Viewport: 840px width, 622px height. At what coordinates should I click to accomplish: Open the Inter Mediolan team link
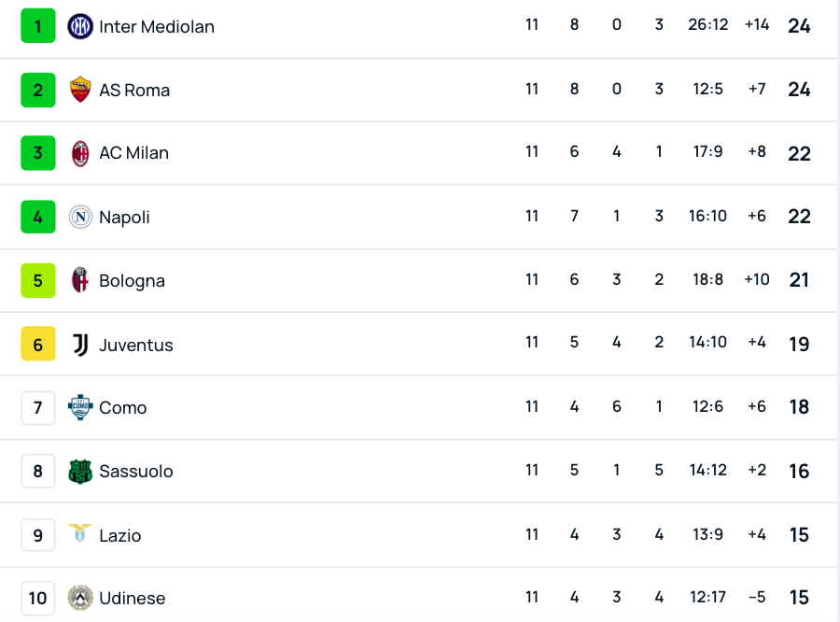(157, 27)
